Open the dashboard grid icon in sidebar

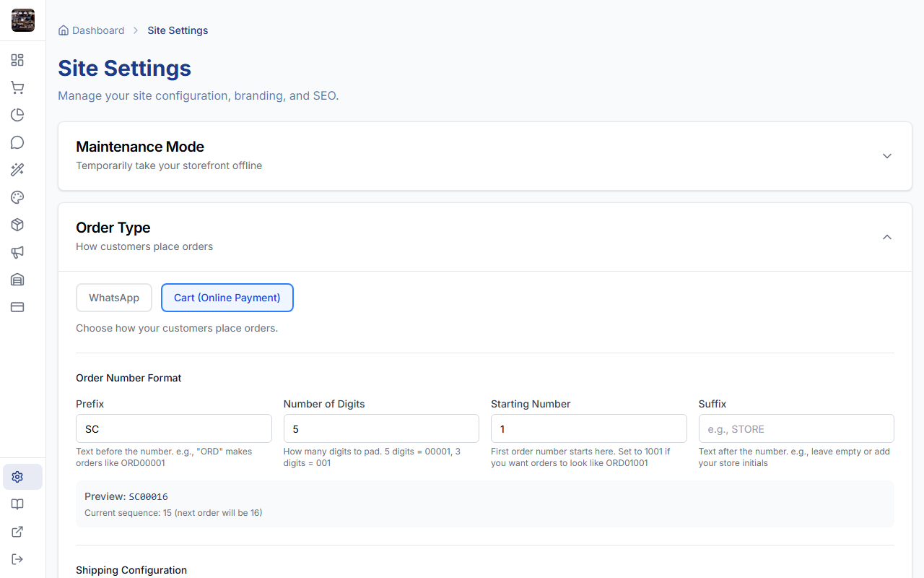click(x=17, y=60)
